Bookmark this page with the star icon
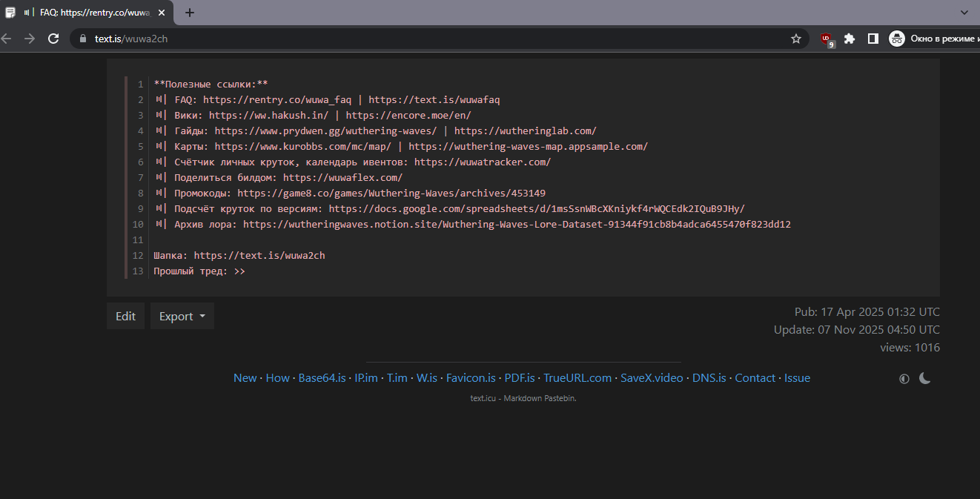 click(x=796, y=39)
